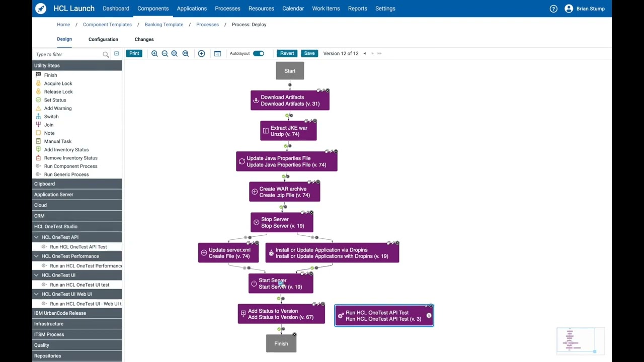Open the Components menu
The width and height of the screenshot is (644, 362).
click(153, 9)
